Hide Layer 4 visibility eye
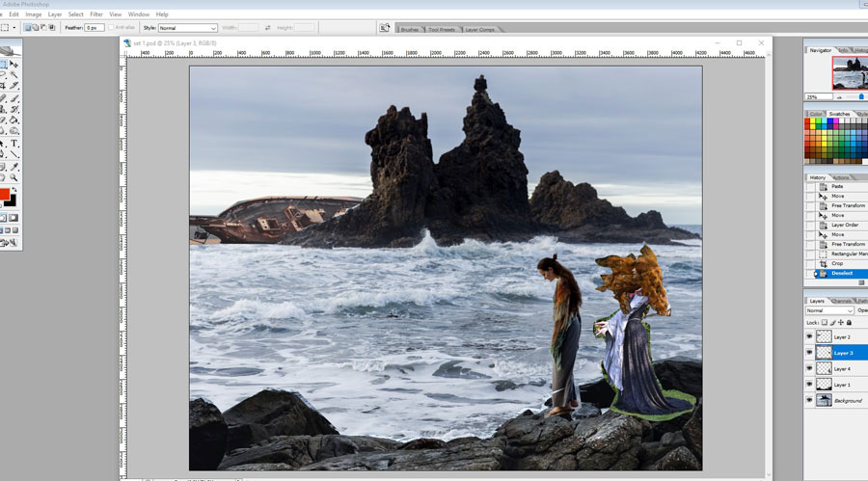 tap(809, 368)
